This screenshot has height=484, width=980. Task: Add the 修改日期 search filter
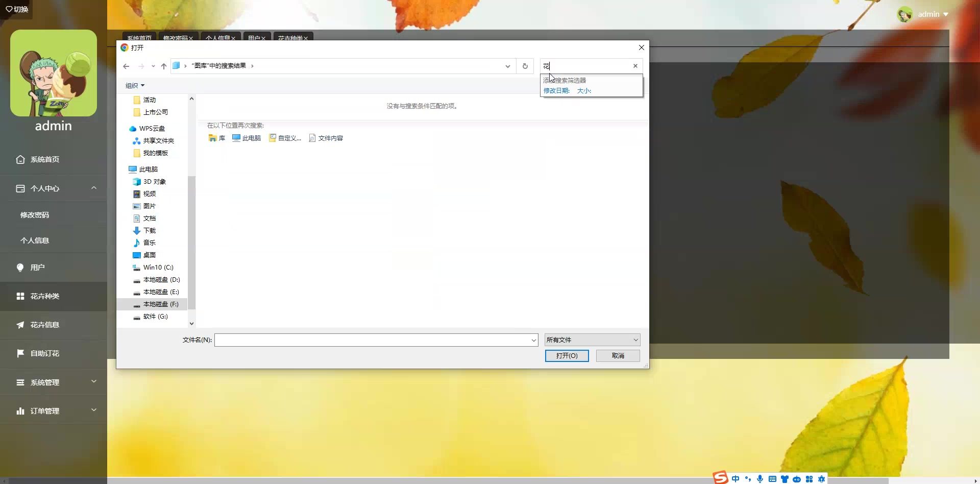(556, 91)
